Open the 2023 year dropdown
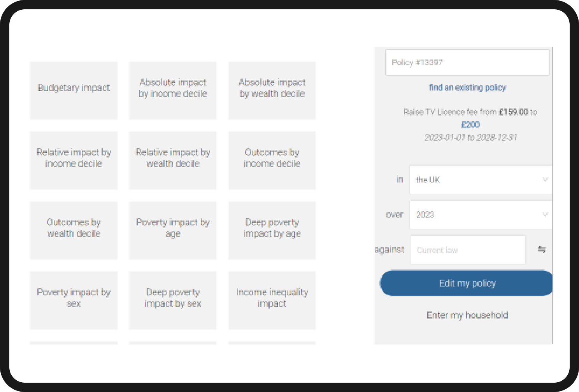 [x=481, y=215]
